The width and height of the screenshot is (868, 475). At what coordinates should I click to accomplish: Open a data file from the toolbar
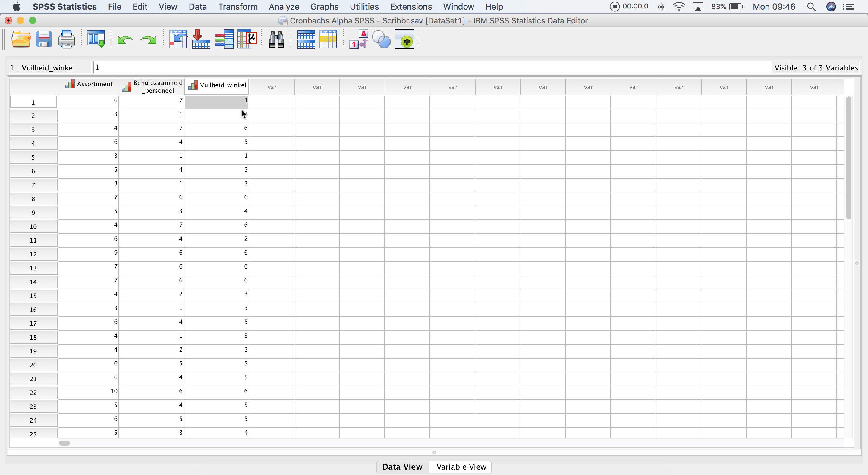21,39
